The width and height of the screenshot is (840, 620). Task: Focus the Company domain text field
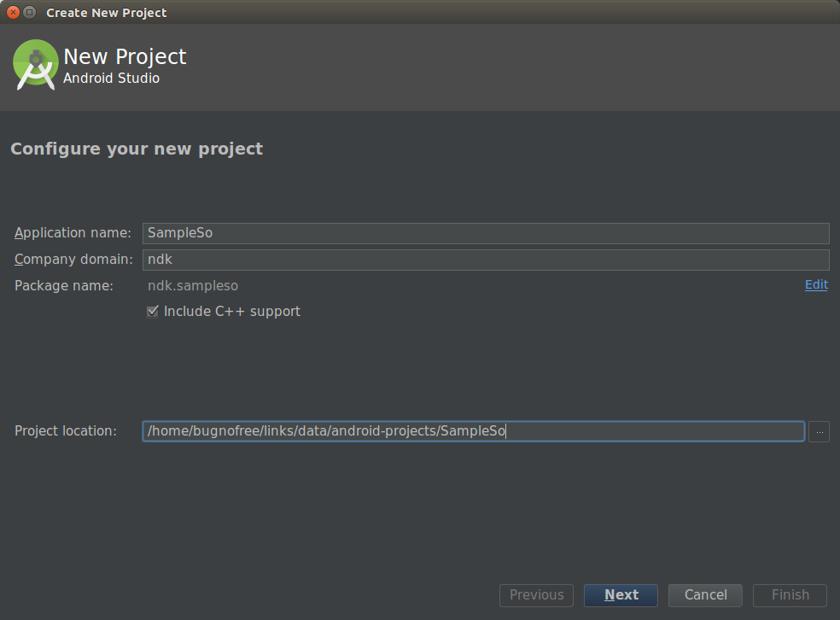click(485, 260)
